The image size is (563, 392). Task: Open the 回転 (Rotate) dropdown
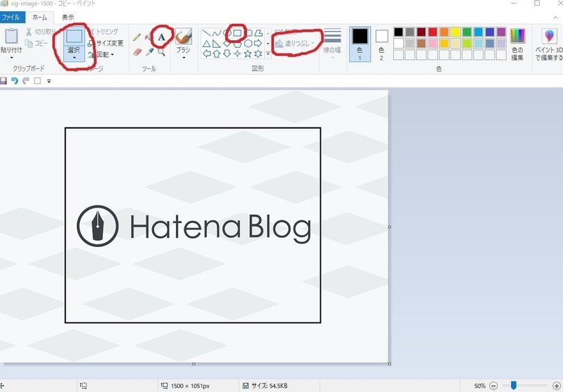(101, 55)
